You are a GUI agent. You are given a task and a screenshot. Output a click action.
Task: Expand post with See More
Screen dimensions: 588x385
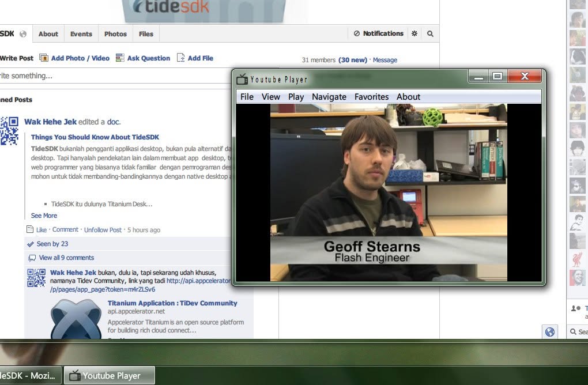click(44, 216)
